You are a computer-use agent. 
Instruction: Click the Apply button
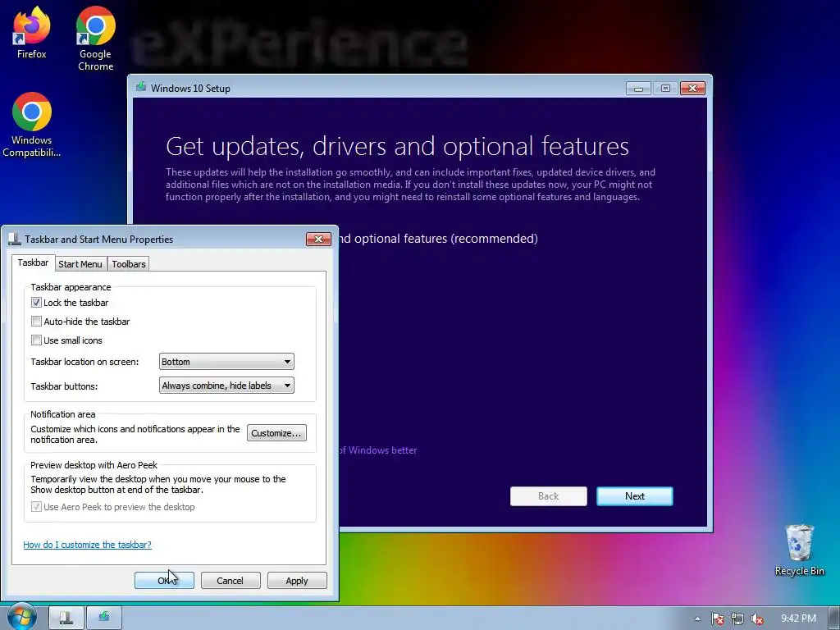[x=297, y=581]
